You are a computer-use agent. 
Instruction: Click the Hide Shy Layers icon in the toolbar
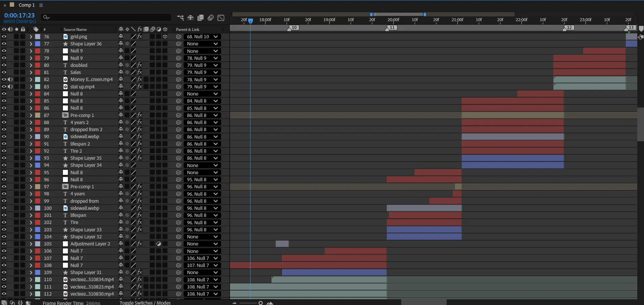click(191, 18)
